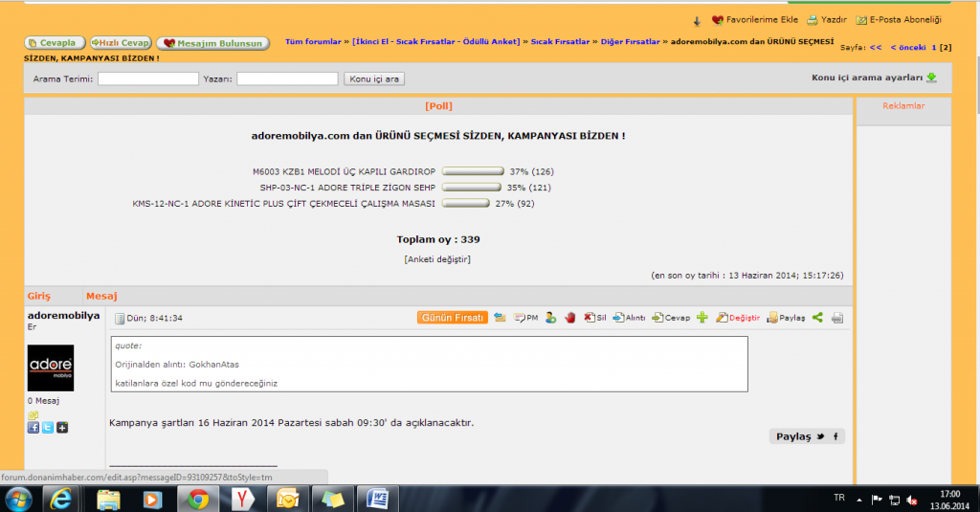Click the Paylaş icon in post toolbar
Screen dimensions: 980x512
[x=787, y=318]
